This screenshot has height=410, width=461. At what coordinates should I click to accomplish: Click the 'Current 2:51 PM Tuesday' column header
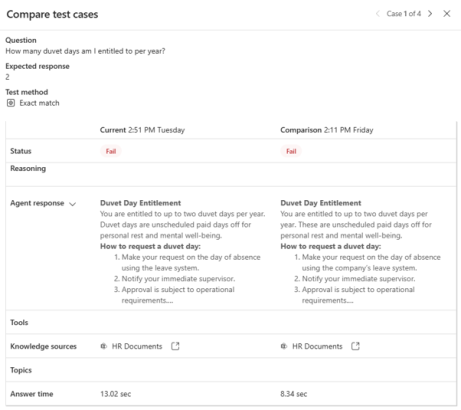(142, 130)
